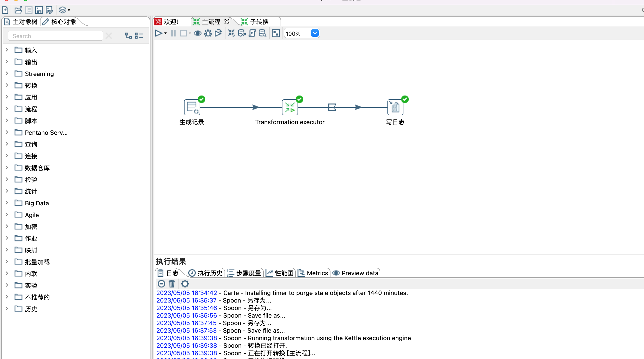Viewport: 644px width, 359px height.
Task: Debug the transformation using the bug icon
Action: pos(208,33)
